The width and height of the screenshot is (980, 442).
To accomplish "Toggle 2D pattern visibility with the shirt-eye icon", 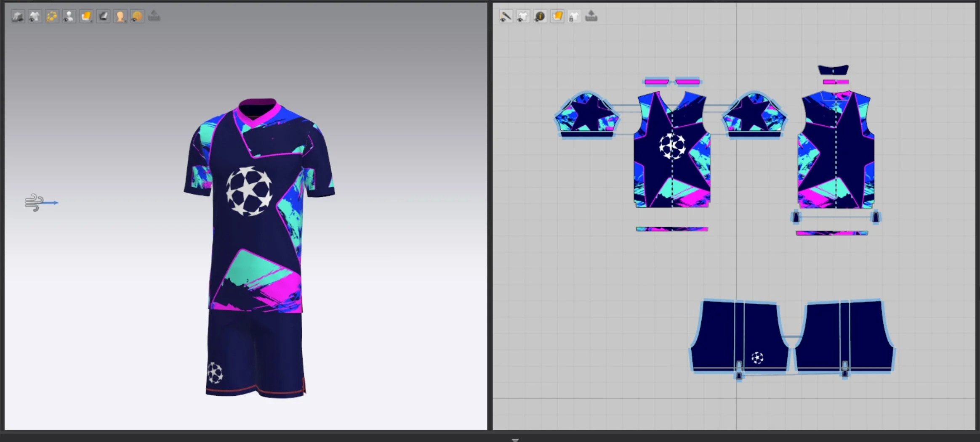I will click(x=523, y=16).
